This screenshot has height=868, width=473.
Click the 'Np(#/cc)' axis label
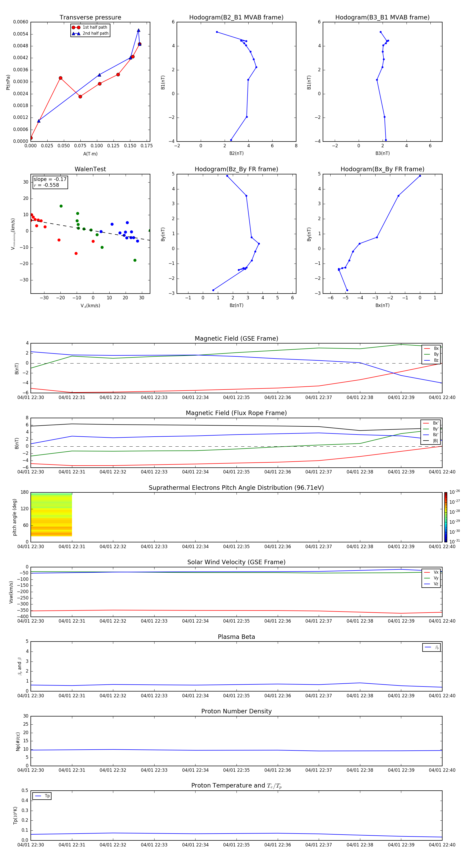(18, 741)
